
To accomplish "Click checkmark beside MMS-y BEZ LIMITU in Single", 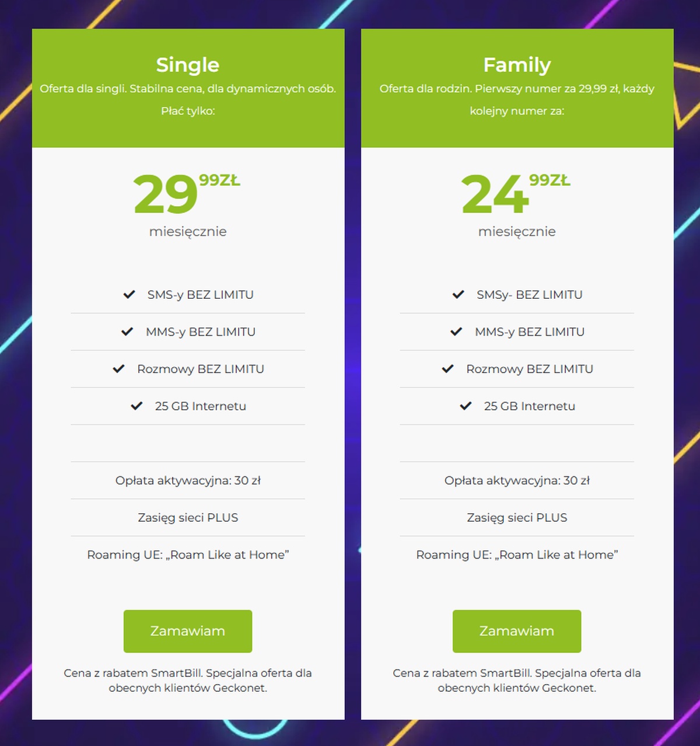I will [127, 332].
